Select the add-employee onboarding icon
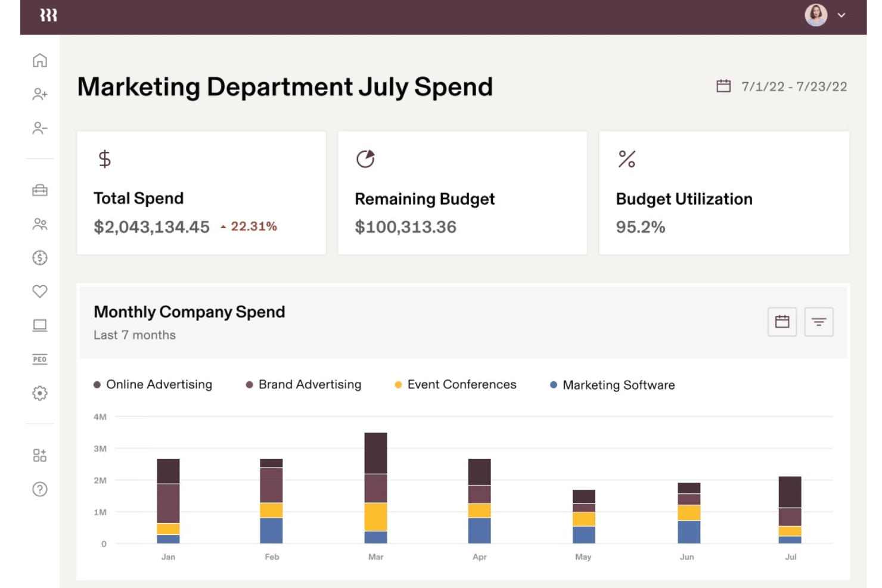 click(x=39, y=95)
